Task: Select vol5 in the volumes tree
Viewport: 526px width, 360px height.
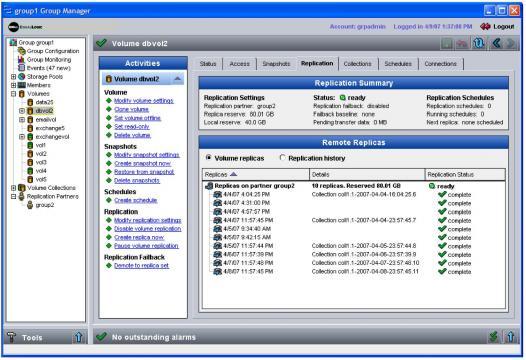Action: coord(41,179)
